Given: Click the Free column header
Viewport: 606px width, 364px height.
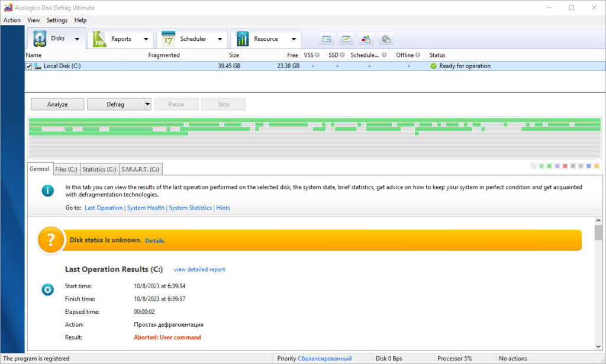Looking at the screenshot, I should click(292, 55).
